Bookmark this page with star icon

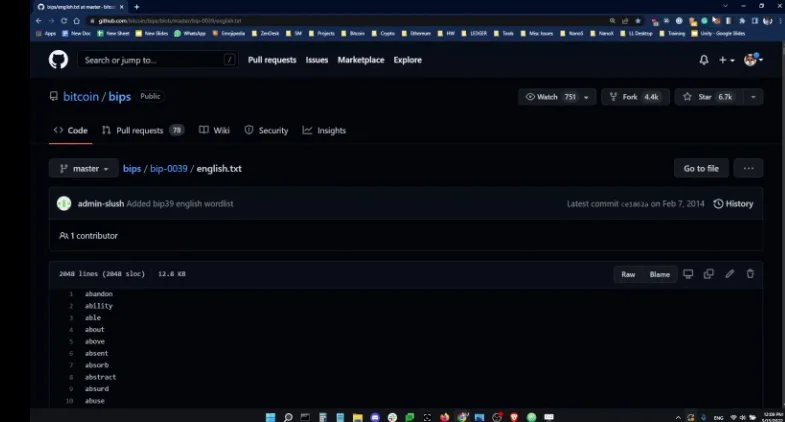(638, 21)
